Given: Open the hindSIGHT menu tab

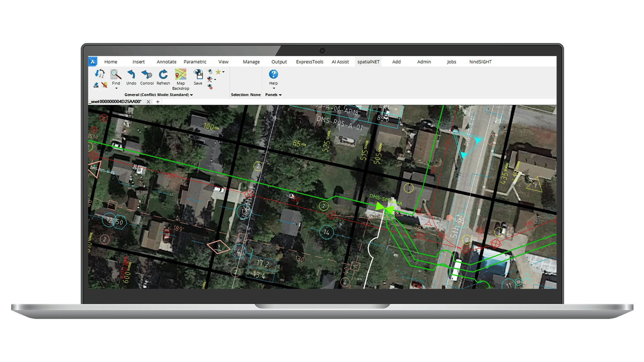Looking at the screenshot, I should [x=480, y=62].
